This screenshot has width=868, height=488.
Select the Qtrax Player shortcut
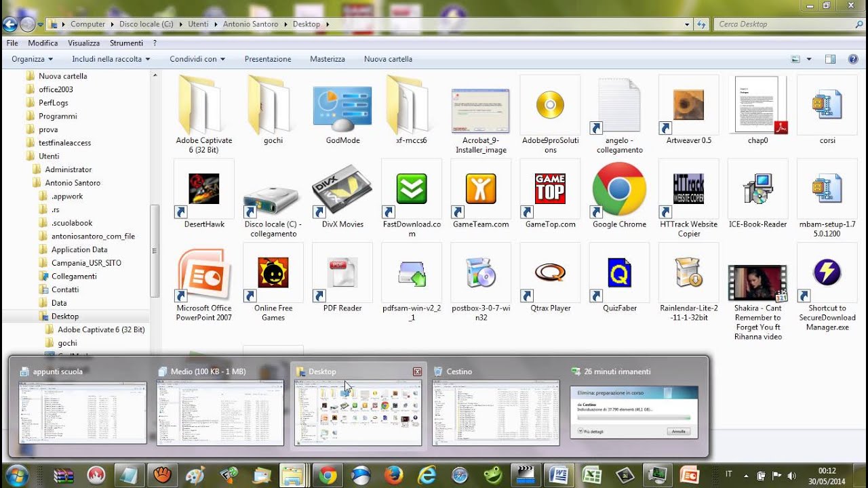pos(550,278)
